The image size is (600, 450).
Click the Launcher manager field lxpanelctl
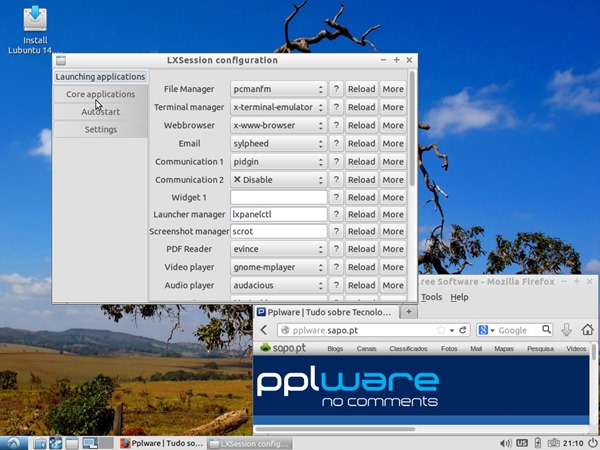point(279,214)
